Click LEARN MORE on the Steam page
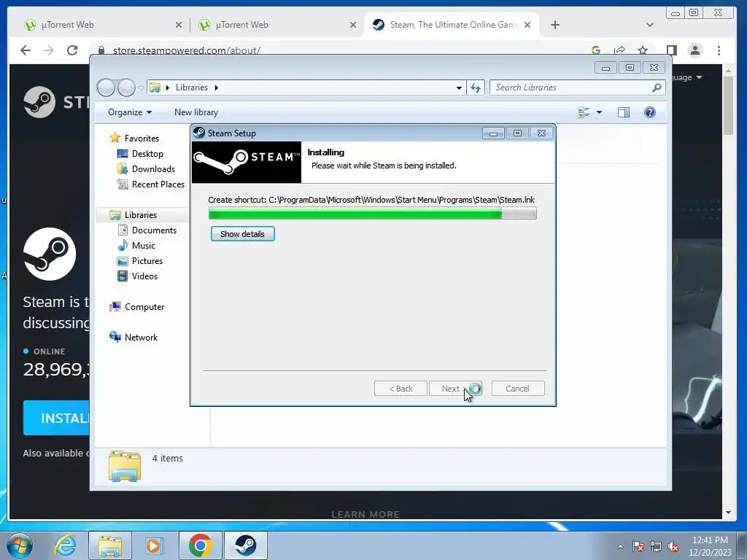 coord(365,514)
